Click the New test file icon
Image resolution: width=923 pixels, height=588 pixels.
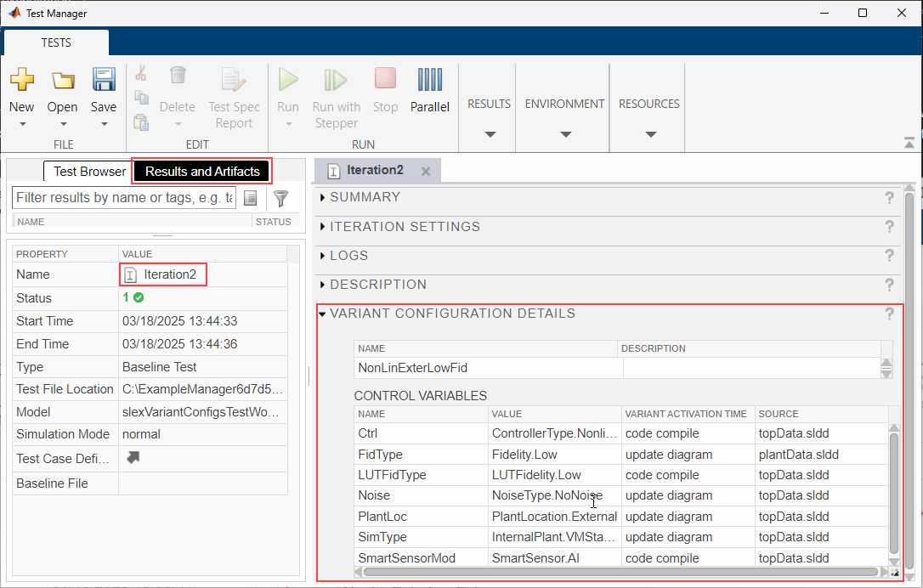(x=22, y=80)
